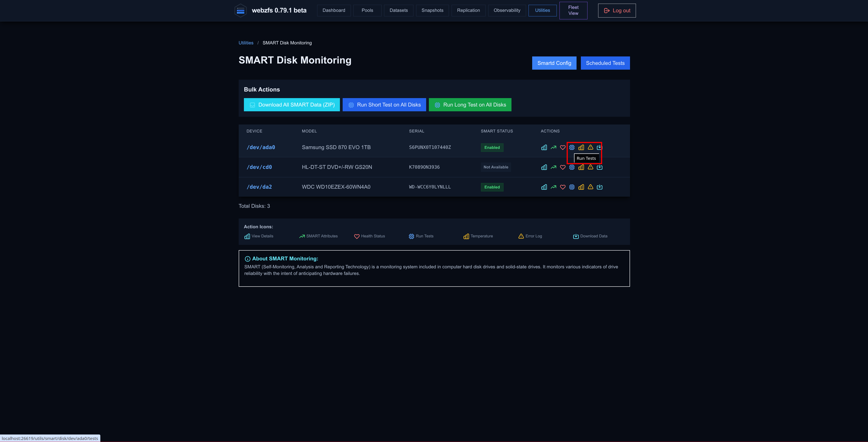This screenshot has height=442, width=868.
Task: Go to the Snapshots nav tab
Action: point(432,10)
